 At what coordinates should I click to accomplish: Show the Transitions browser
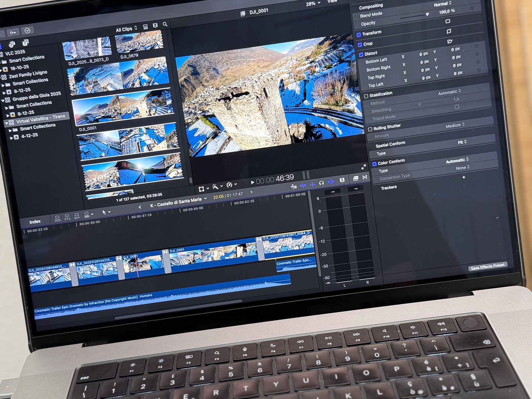coord(365,178)
